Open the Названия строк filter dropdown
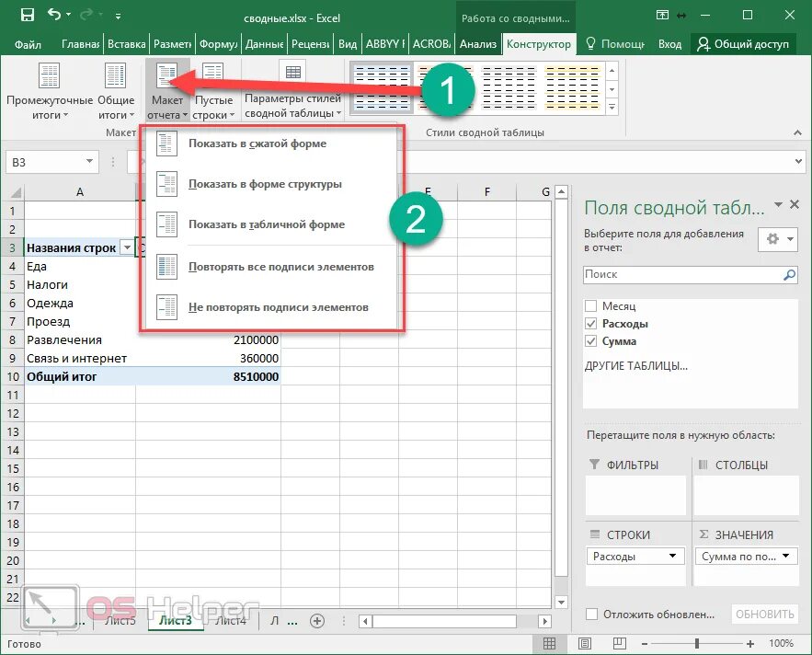Image resolution: width=812 pixels, height=655 pixels. (127, 247)
